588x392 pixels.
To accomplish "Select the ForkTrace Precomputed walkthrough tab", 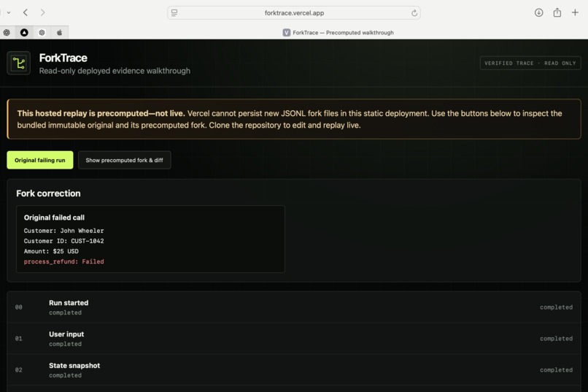I will pos(338,33).
